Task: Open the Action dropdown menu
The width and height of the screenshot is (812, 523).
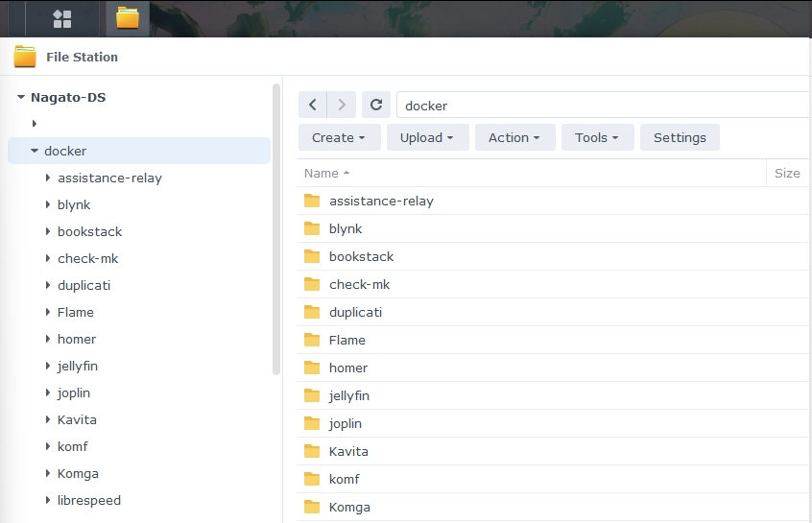Action: [513, 137]
